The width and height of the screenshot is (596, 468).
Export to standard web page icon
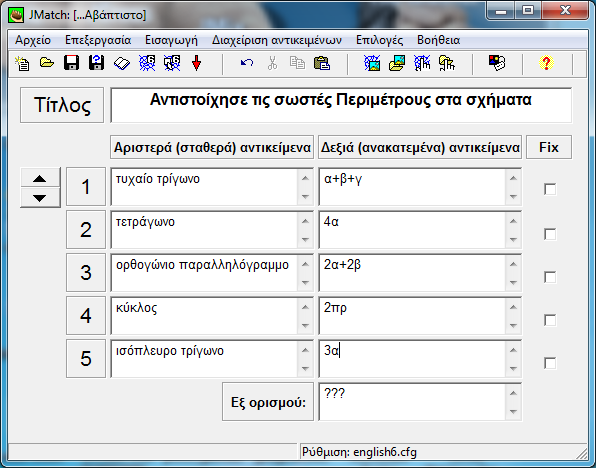147,63
